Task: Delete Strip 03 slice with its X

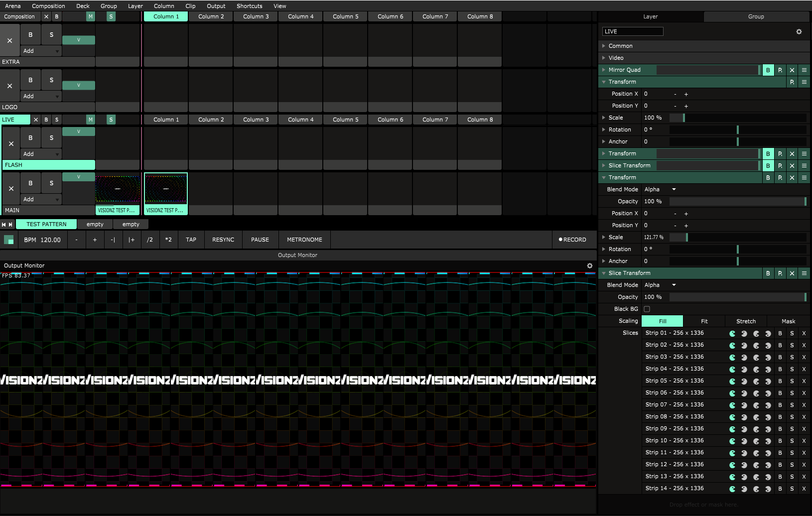Action: [x=804, y=357]
